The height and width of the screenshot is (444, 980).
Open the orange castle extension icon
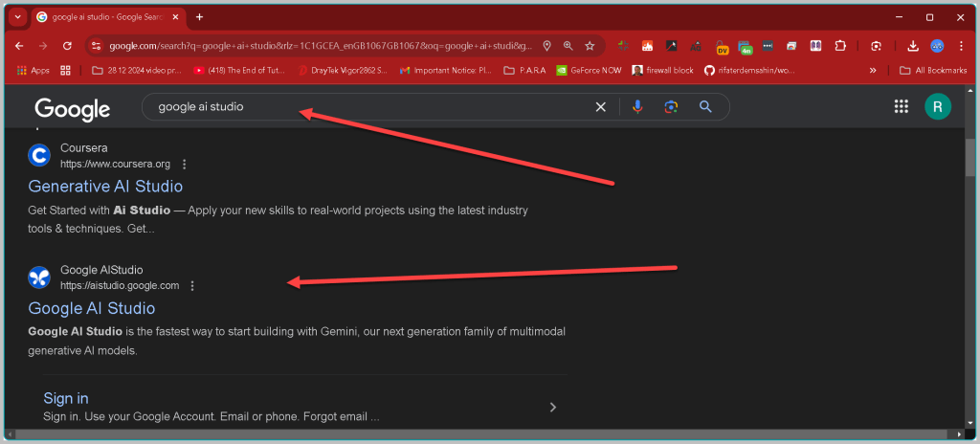pos(647,46)
